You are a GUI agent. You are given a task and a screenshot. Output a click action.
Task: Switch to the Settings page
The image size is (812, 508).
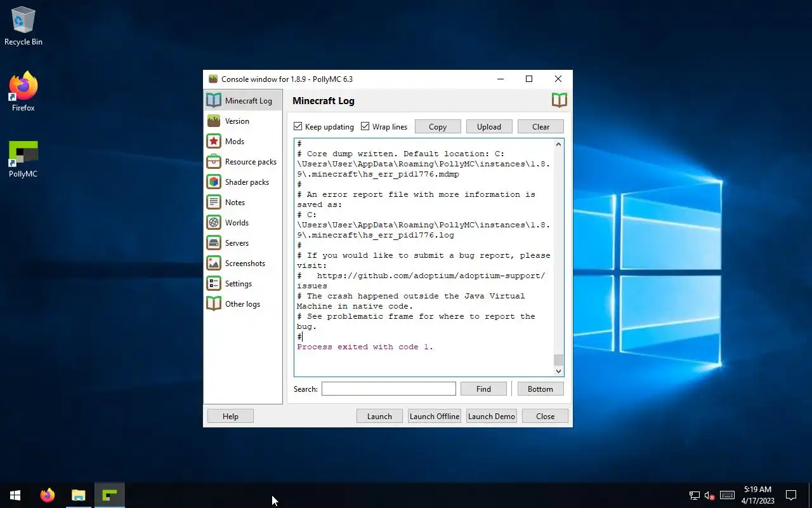(243, 283)
